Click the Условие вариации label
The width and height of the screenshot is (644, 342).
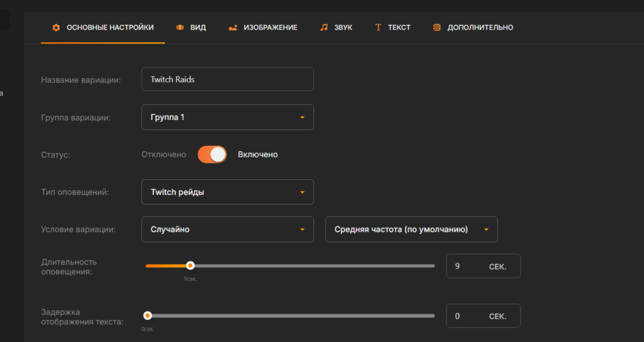coord(79,229)
